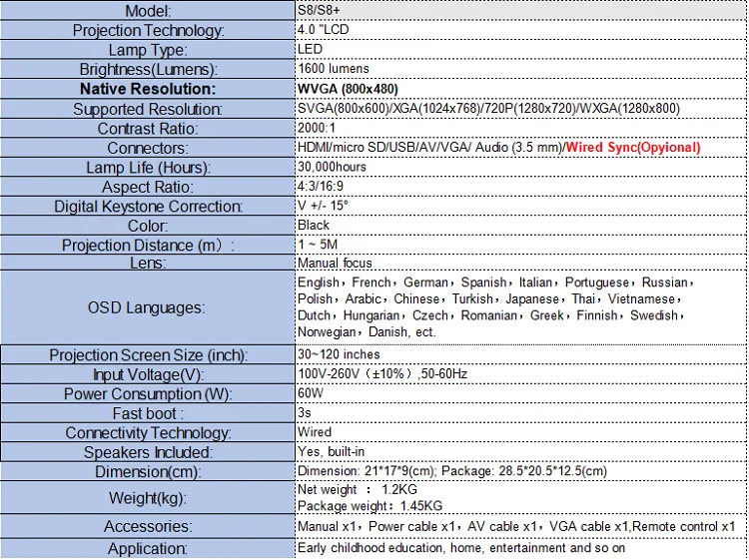Click the SVGA(800x600)/XGA supported resolutions cell
Screen dimensions: 749x560
520,109
